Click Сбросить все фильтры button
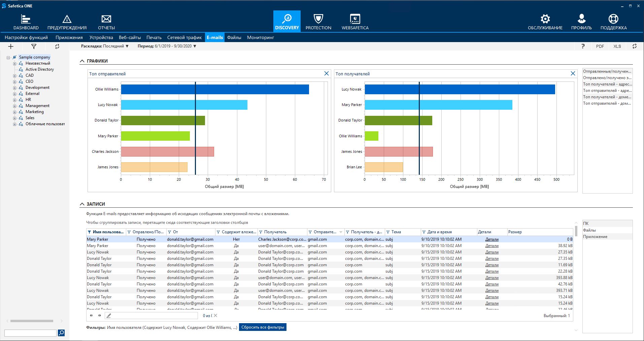Screen dimensions: 644x341 pyautogui.click(x=263, y=327)
